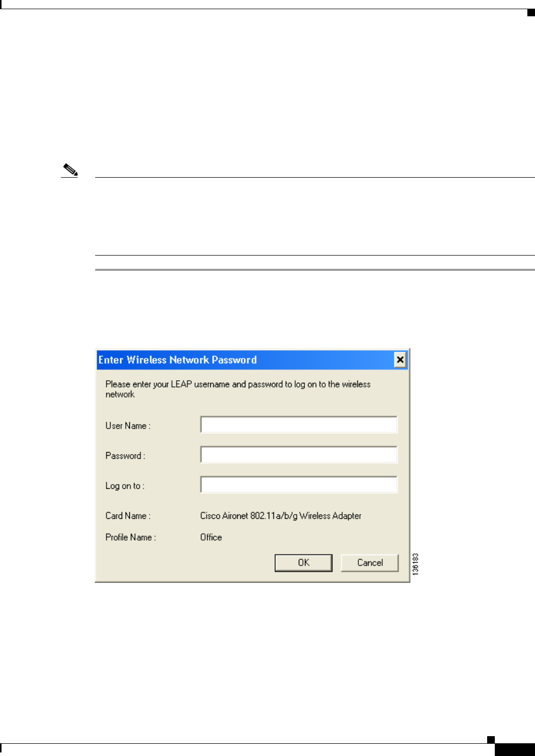The height and width of the screenshot is (756, 535).
Task: Click the 'Password :' label
Action: tap(125, 456)
